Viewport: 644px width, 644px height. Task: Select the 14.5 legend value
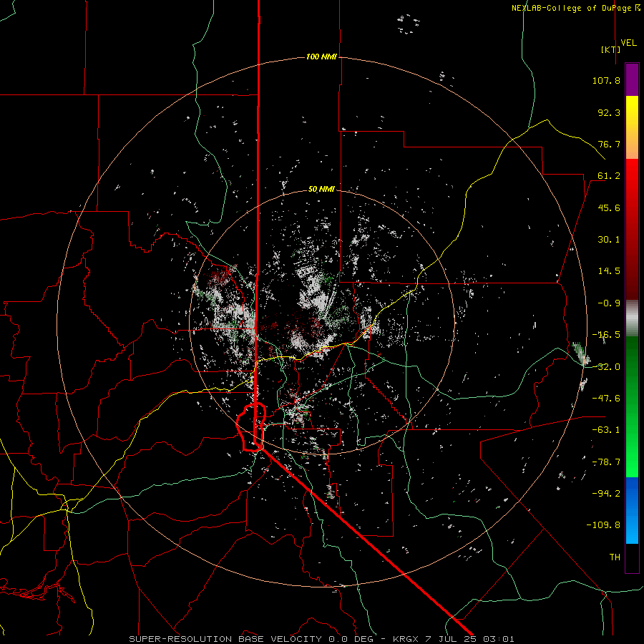609,271
